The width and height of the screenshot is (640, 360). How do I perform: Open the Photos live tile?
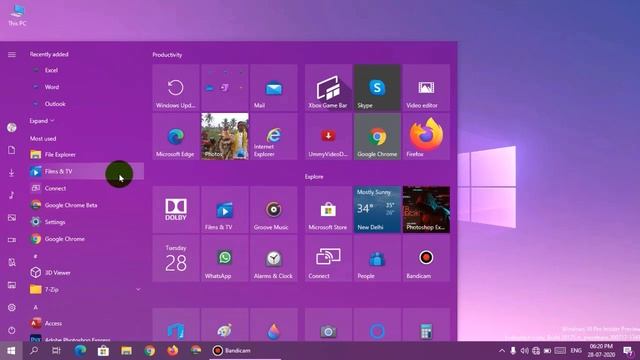tap(225, 136)
